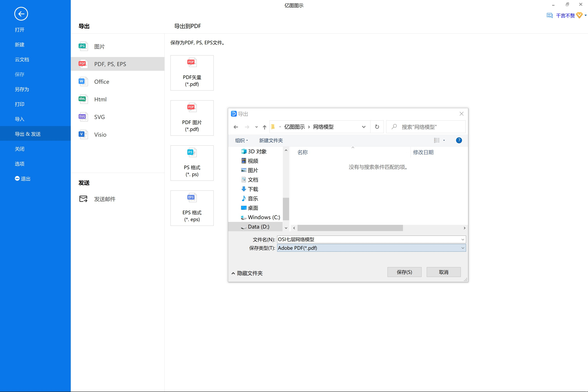Open the 保存类型 dropdown

(371, 248)
